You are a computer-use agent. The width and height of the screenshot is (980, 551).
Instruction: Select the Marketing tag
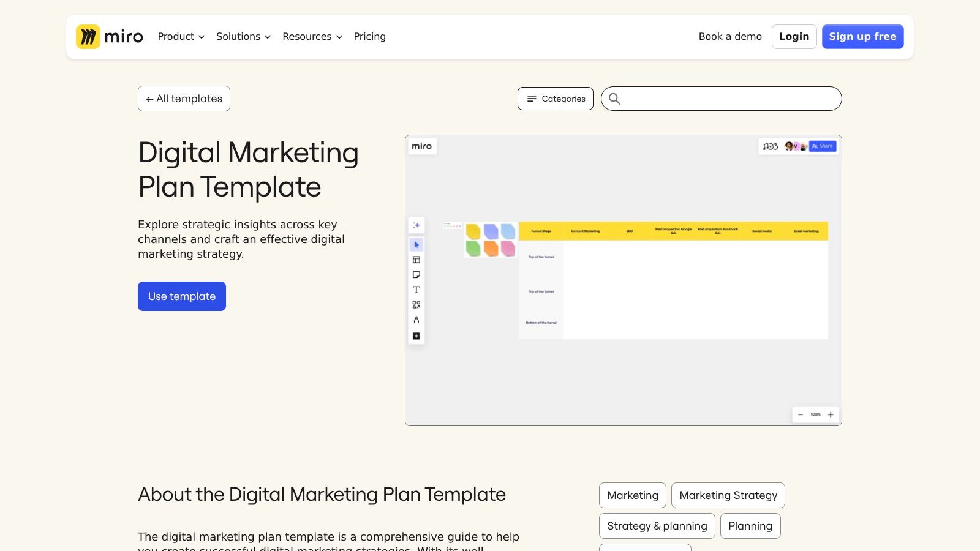tap(633, 495)
